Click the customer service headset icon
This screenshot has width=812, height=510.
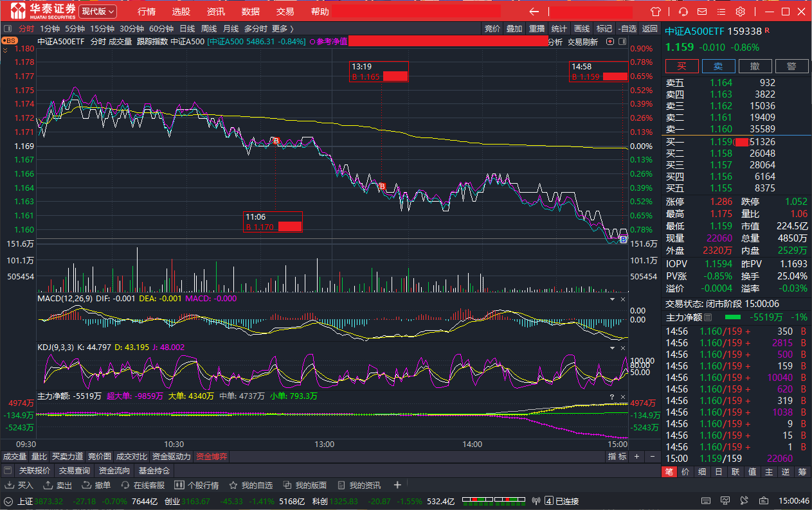683,12
